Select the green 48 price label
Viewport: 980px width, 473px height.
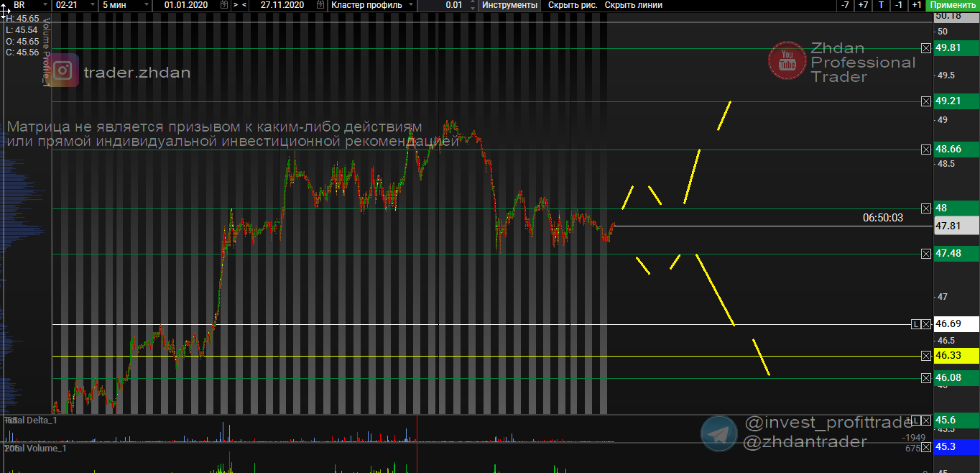[x=956, y=208]
